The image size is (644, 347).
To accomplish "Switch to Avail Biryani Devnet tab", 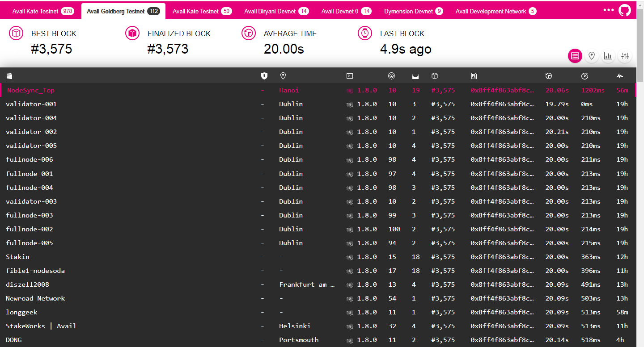I will point(276,11).
